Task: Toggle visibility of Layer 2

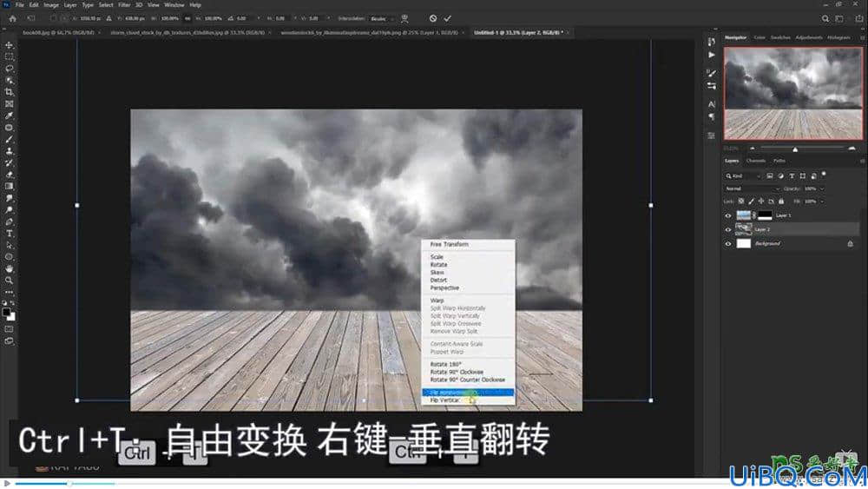Action: (x=728, y=229)
